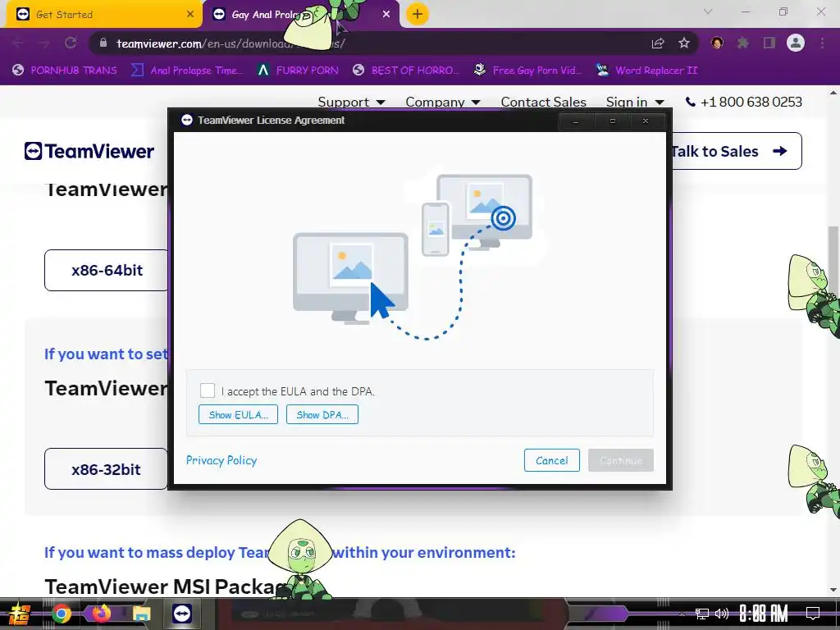Select the TeamViewer taskbar icon

(x=182, y=614)
